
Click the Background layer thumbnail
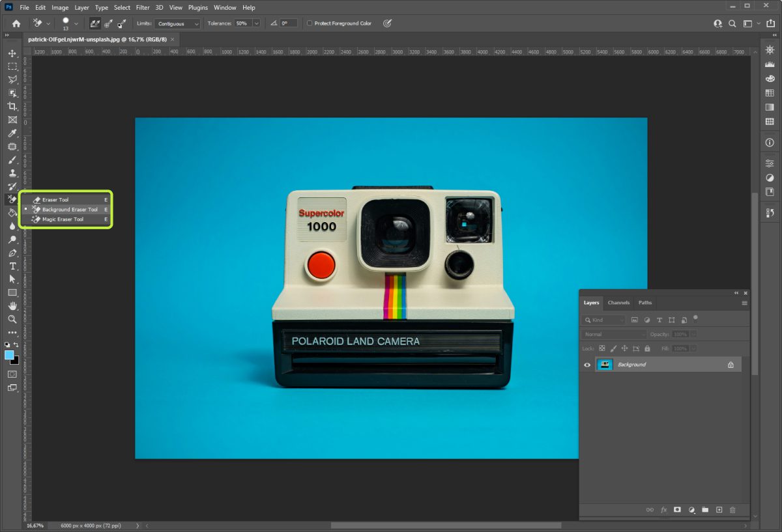coord(605,365)
